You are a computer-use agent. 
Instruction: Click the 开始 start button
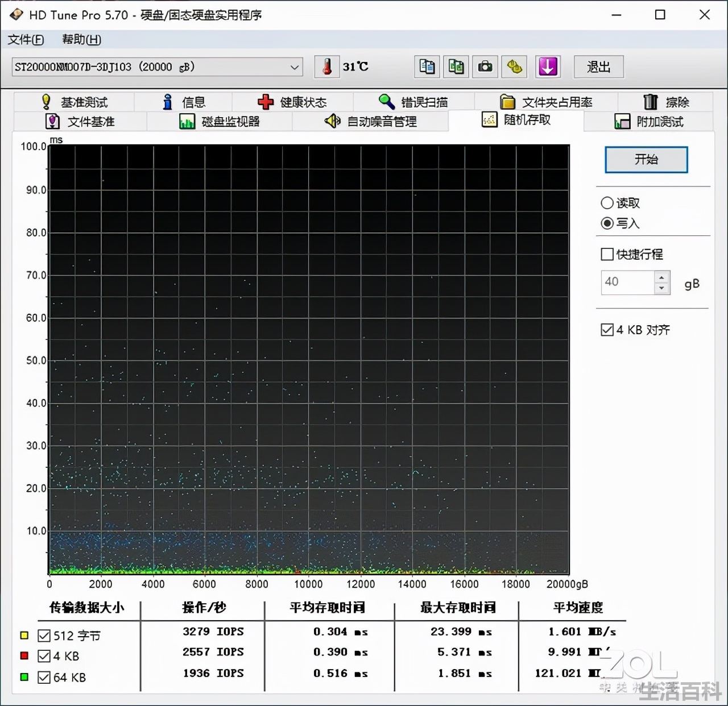646,159
